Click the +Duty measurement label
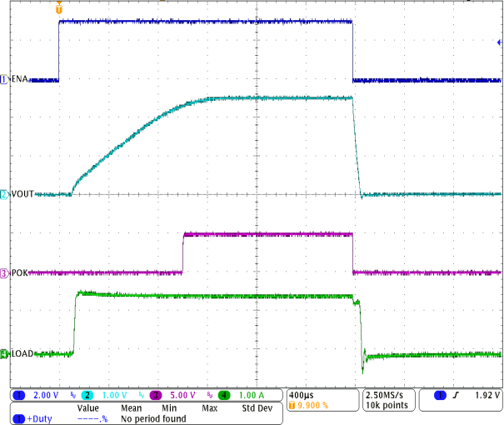Image resolution: width=504 pixels, height=425 pixels. click(x=39, y=418)
